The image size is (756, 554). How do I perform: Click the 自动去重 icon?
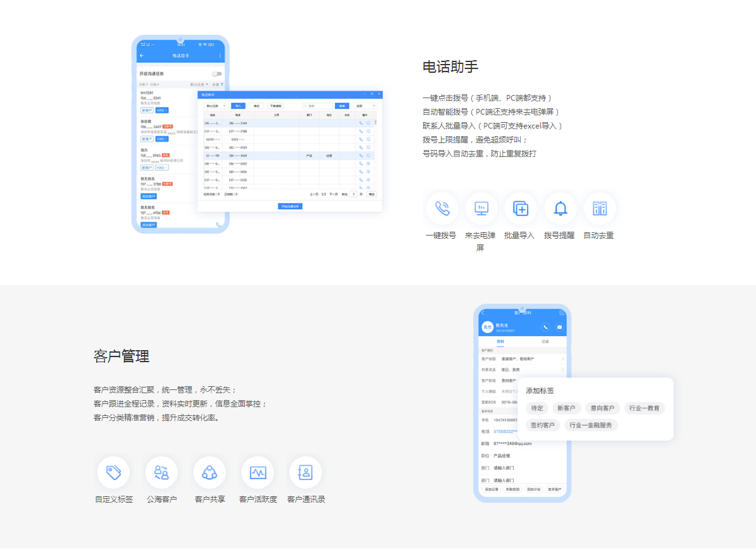599,208
